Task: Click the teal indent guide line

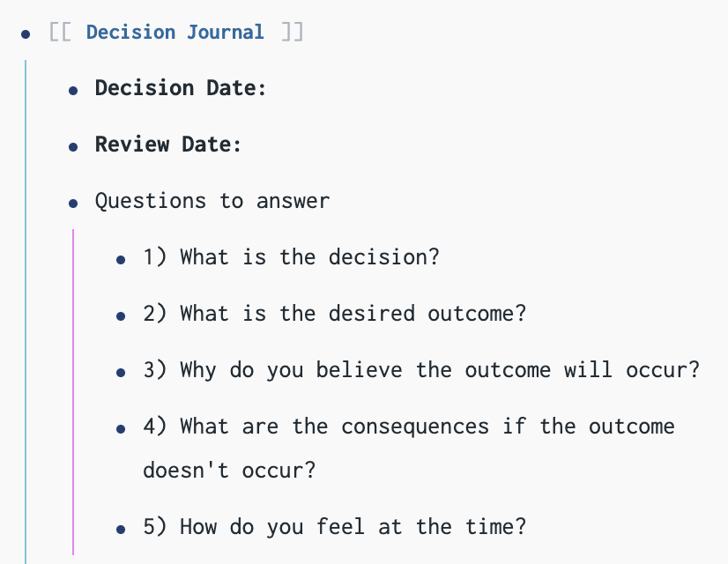Action: (x=26, y=312)
